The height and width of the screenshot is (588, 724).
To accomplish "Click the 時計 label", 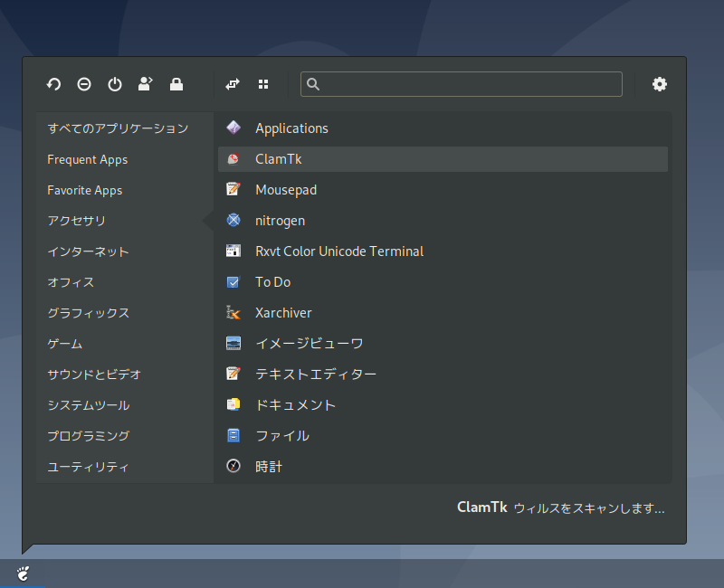I will (x=269, y=466).
